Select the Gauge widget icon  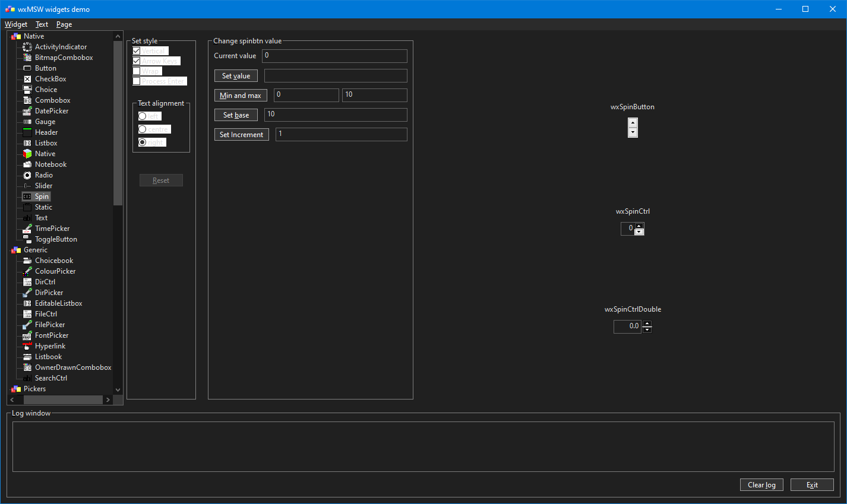pyautogui.click(x=27, y=121)
